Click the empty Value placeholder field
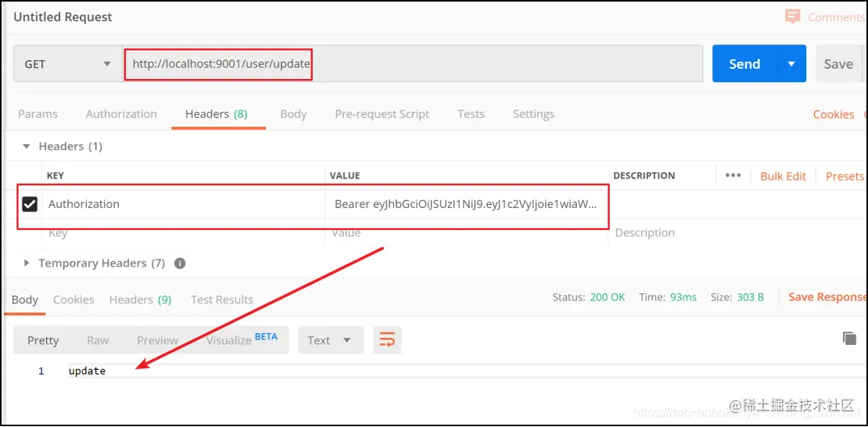Viewport: 868px width, 427px height. 466,232
